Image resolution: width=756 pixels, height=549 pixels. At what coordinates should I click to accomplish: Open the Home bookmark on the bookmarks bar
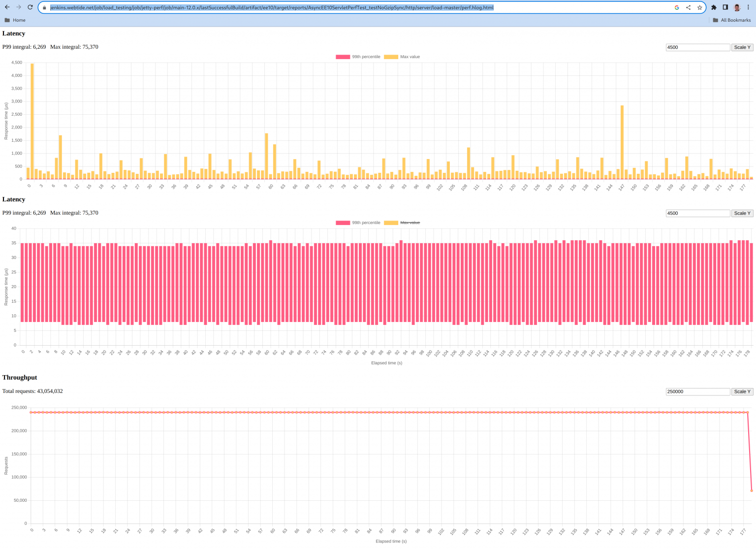point(16,20)
